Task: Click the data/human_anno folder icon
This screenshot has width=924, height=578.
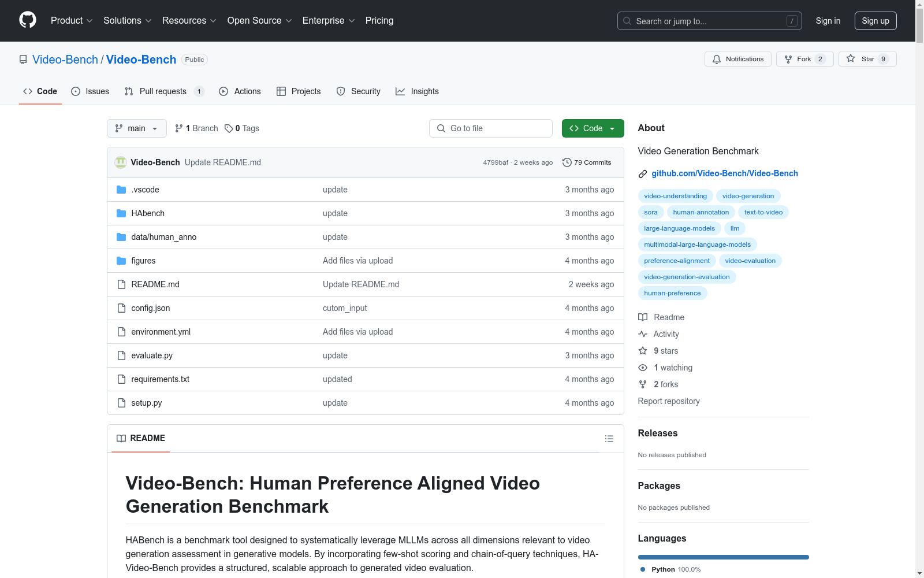Action: [121, 237]
